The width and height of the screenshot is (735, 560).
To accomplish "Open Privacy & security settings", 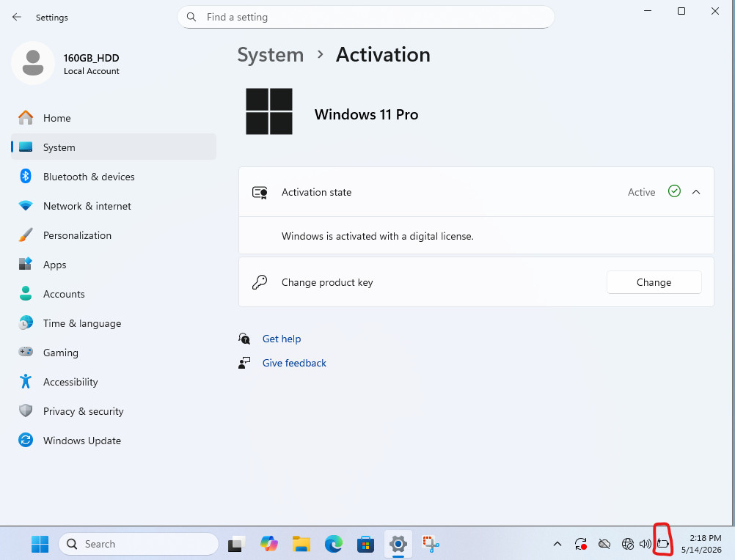I will pos(114,411).
